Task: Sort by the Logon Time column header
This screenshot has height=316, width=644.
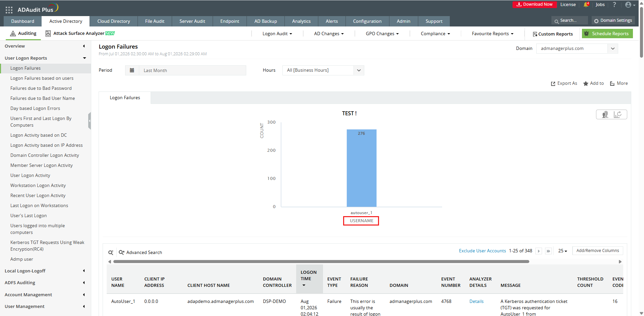Action: pos(309,279)
